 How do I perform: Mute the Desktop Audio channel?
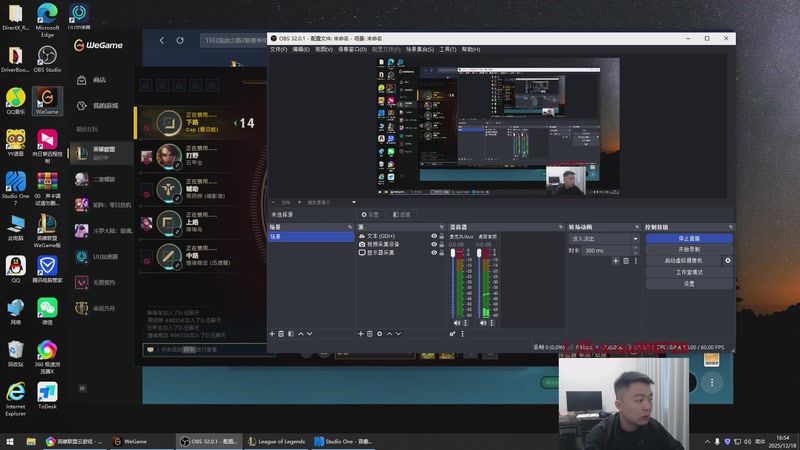coord(483,323)
